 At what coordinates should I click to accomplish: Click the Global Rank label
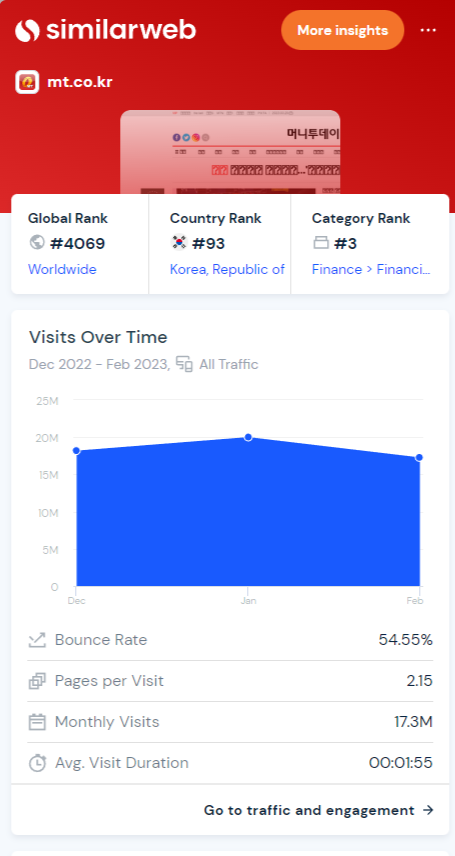click(68, 218)
